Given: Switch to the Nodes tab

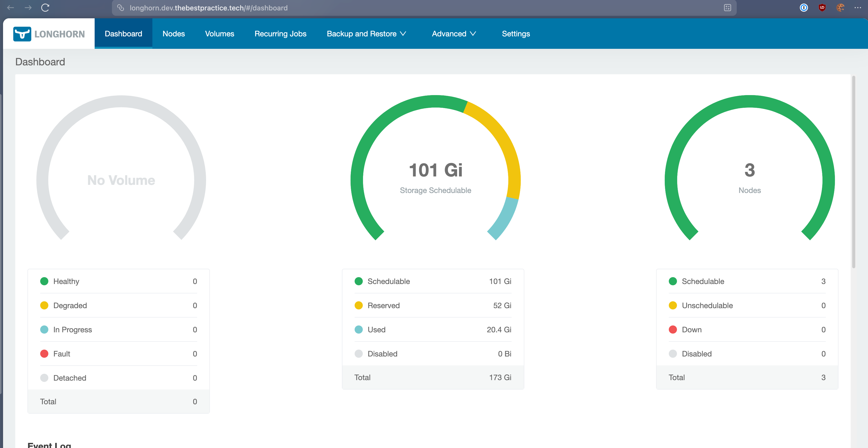Looking at the screenshot, I should 173,34.
